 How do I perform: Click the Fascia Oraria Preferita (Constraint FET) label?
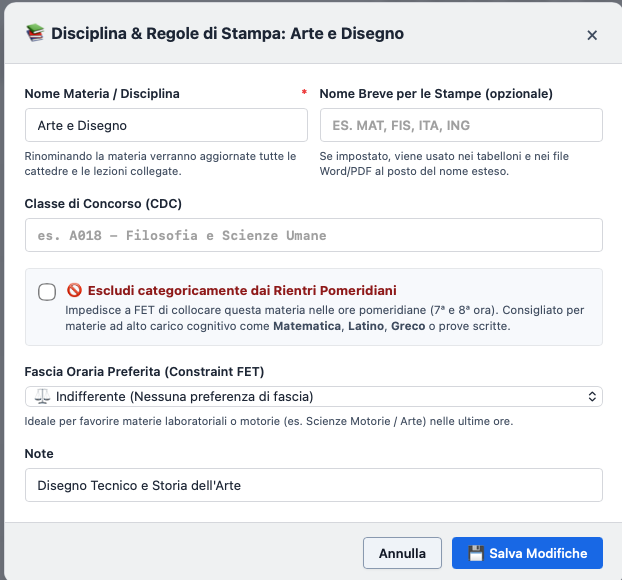pos(144,372)
